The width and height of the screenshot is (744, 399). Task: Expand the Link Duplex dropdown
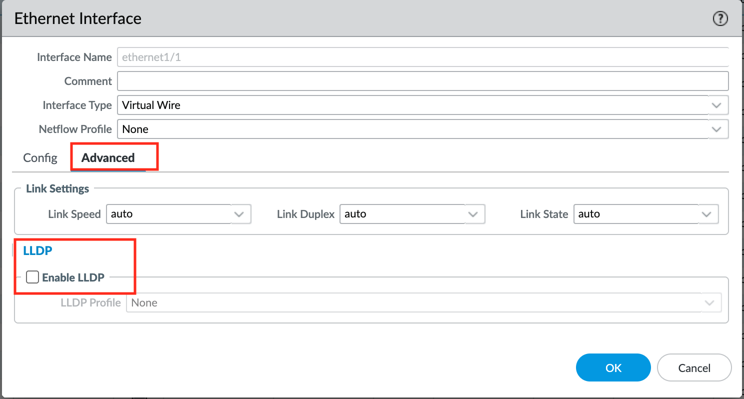click(x=412, y=214)
